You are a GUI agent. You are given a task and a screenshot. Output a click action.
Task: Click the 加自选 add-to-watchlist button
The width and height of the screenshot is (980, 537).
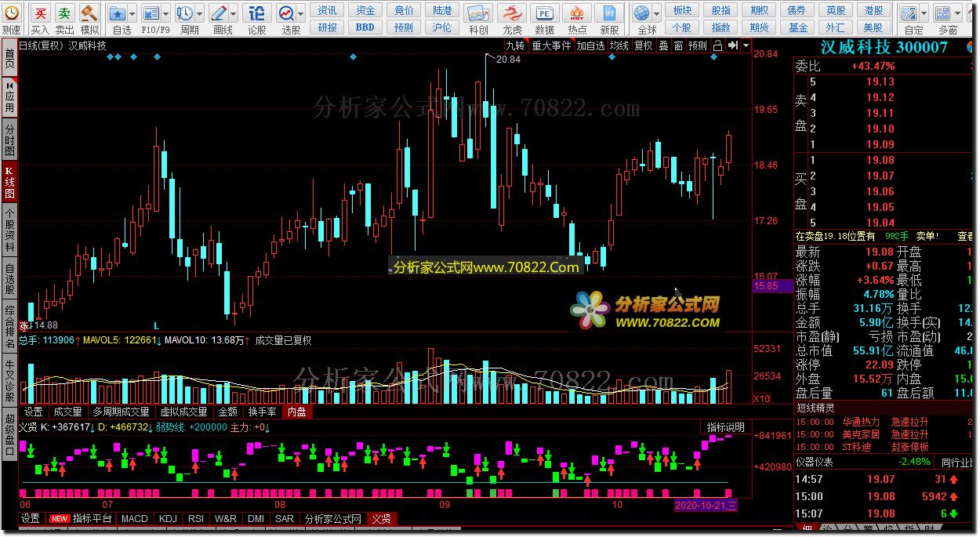(590, 45)
